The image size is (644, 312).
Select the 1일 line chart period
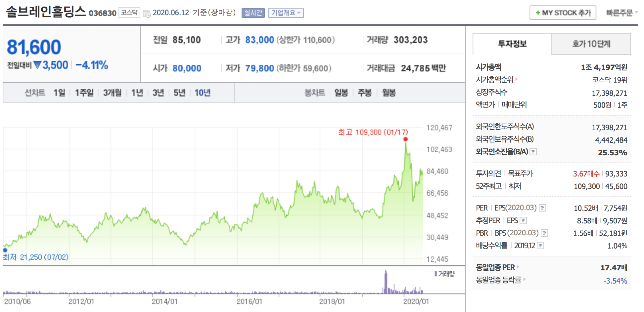coord(60,93)
